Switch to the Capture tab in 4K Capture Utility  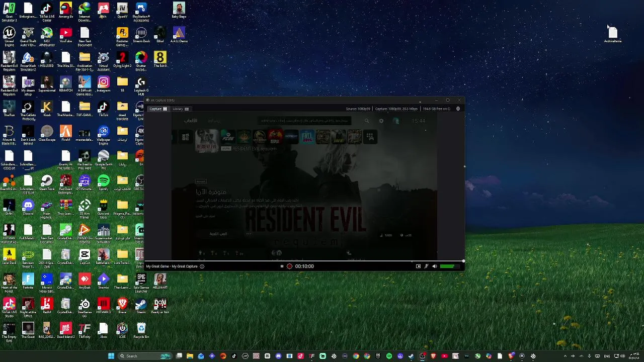[158, 109]
